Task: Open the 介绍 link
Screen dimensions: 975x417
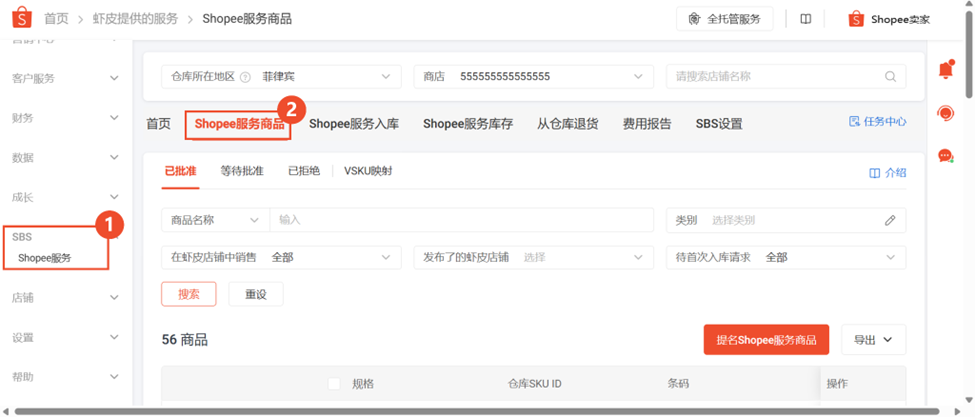Action: click(x=887, y=173)
